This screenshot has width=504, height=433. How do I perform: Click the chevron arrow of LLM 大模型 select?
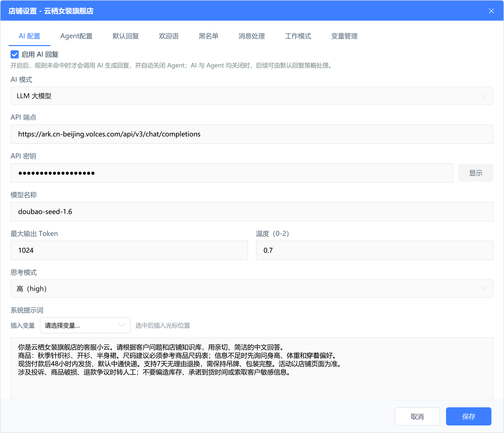click(483, 96)
